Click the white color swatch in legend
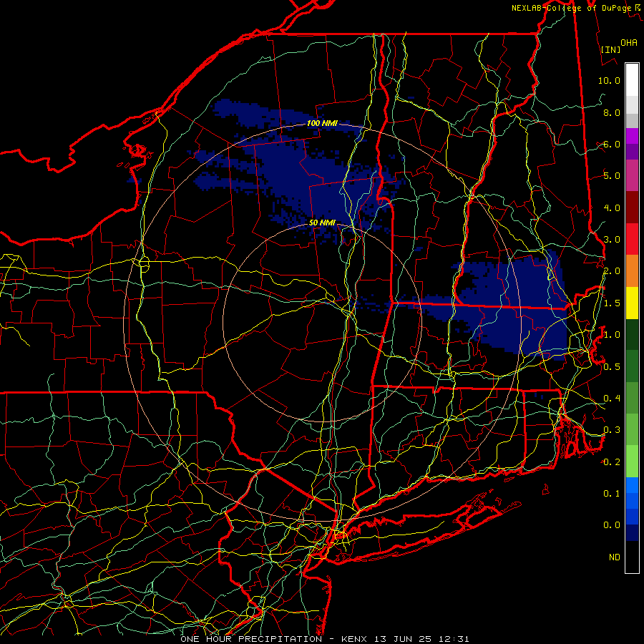 632,80
